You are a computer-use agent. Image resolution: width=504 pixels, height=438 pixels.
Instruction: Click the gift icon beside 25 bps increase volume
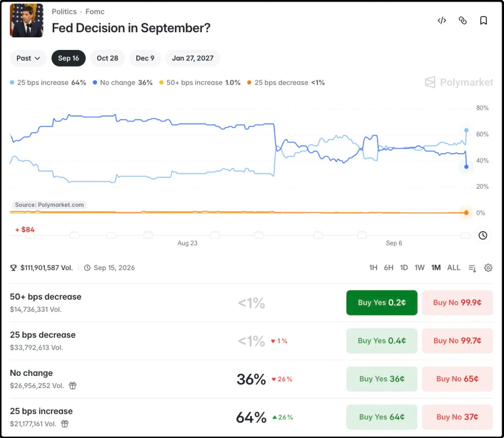pos(64,424)
